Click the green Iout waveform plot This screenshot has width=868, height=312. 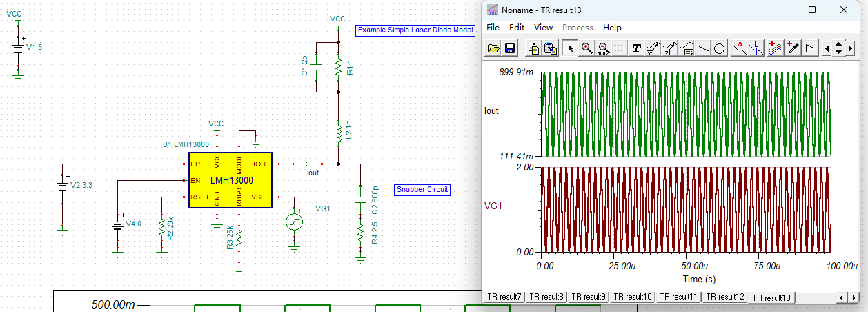(x=687, y=114)
